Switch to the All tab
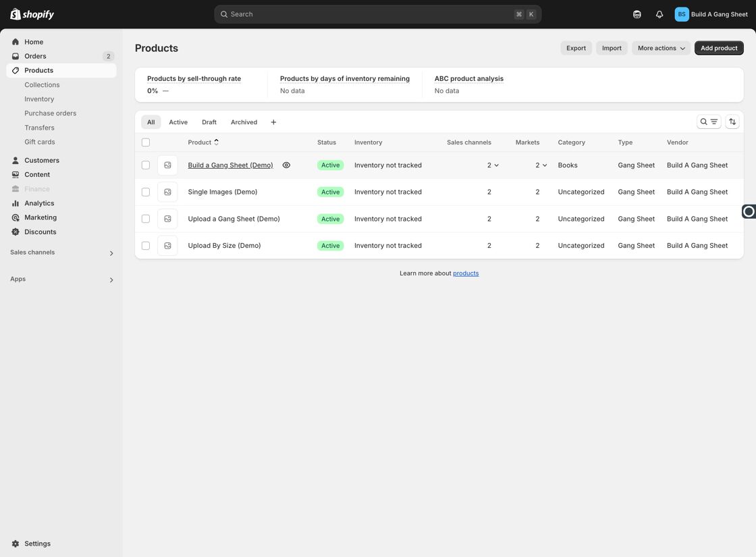 click(151, 122)
